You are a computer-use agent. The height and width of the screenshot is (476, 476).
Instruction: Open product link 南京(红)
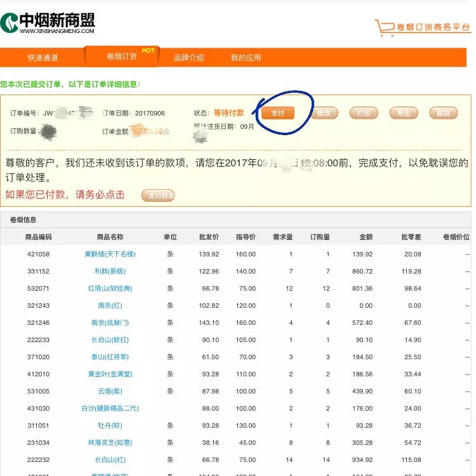tap(110, 305)
